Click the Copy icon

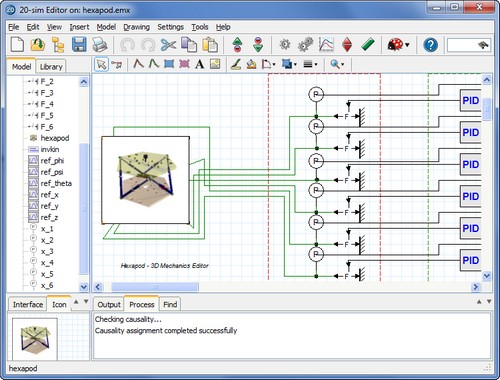coord(189,45)
